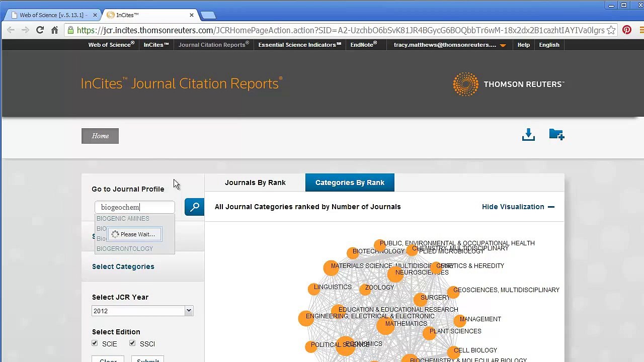Open a new browser tab
644x362 pixels.
[208, 15]
